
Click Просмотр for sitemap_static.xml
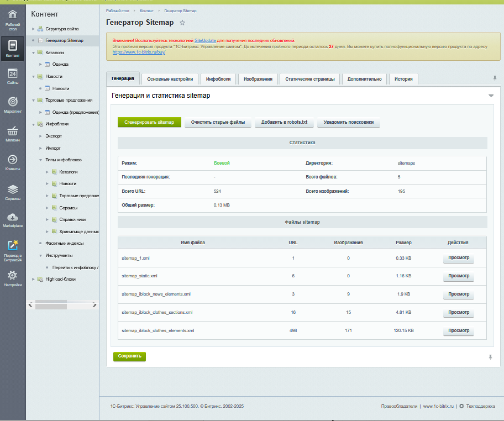[458, 276]
